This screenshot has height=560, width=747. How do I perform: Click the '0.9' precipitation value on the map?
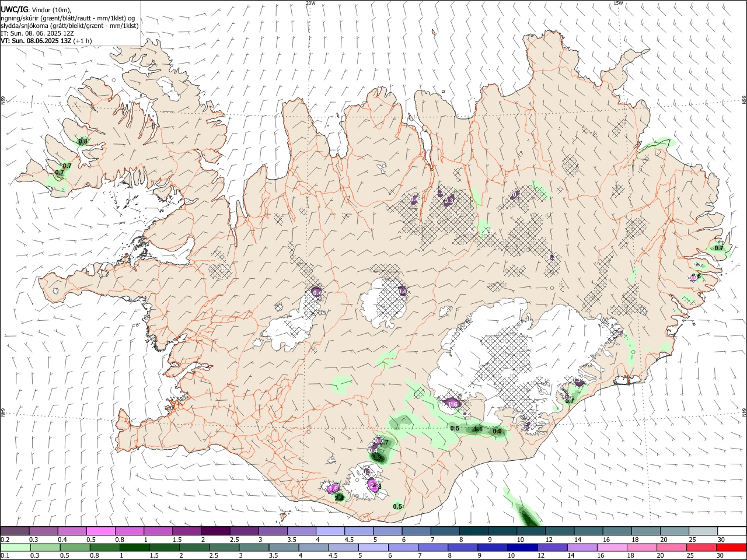[497, 432]
